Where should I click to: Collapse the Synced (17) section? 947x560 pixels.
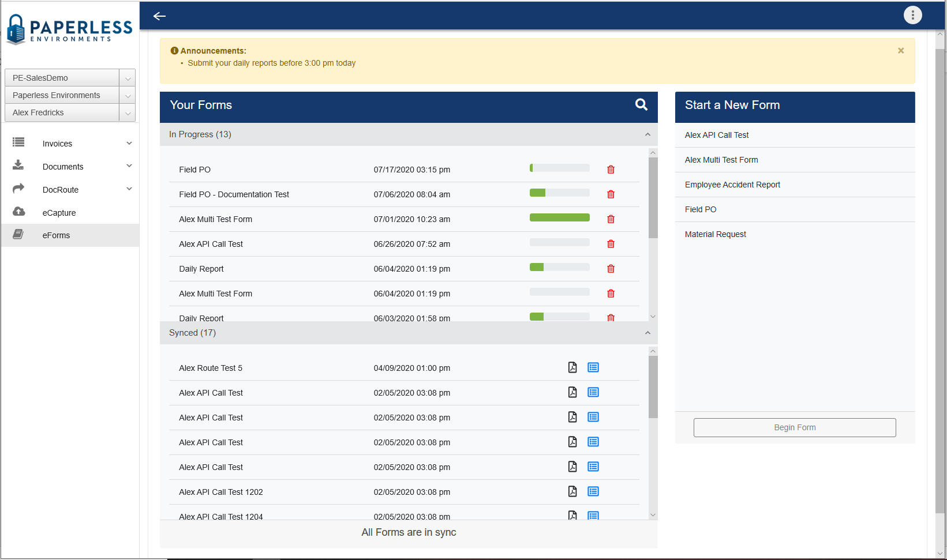point(647,333)
